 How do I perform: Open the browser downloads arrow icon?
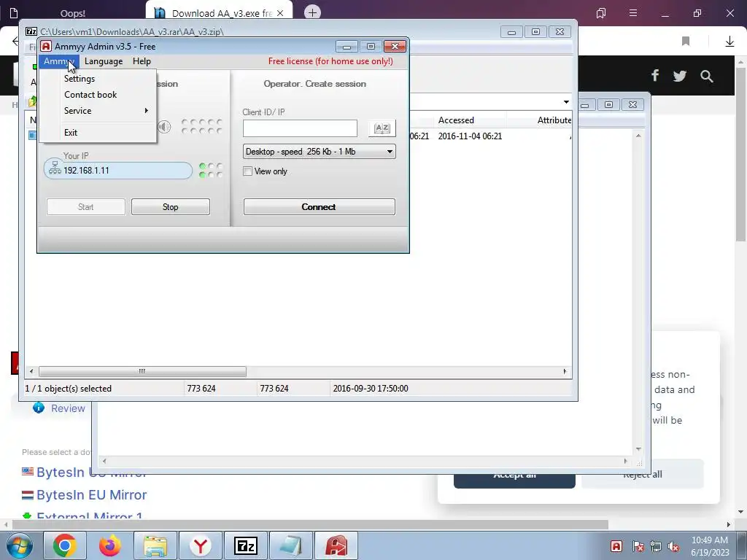(x=729, y=42)
